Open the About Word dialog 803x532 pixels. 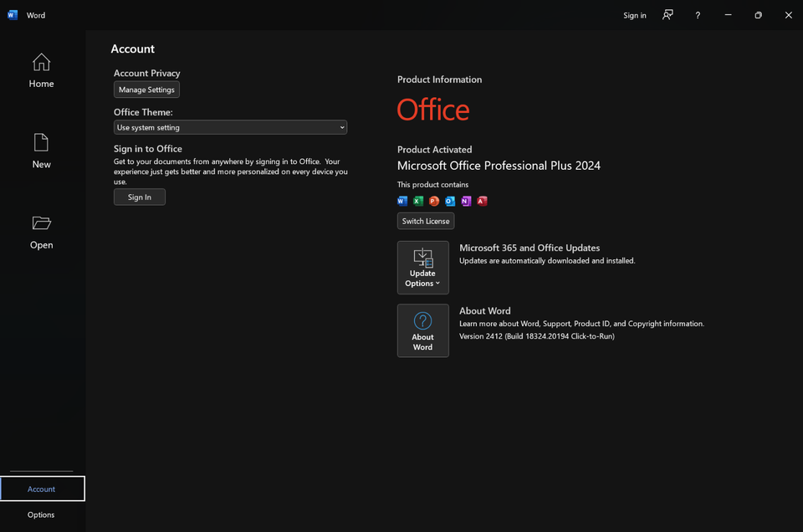tap(422, 330)
